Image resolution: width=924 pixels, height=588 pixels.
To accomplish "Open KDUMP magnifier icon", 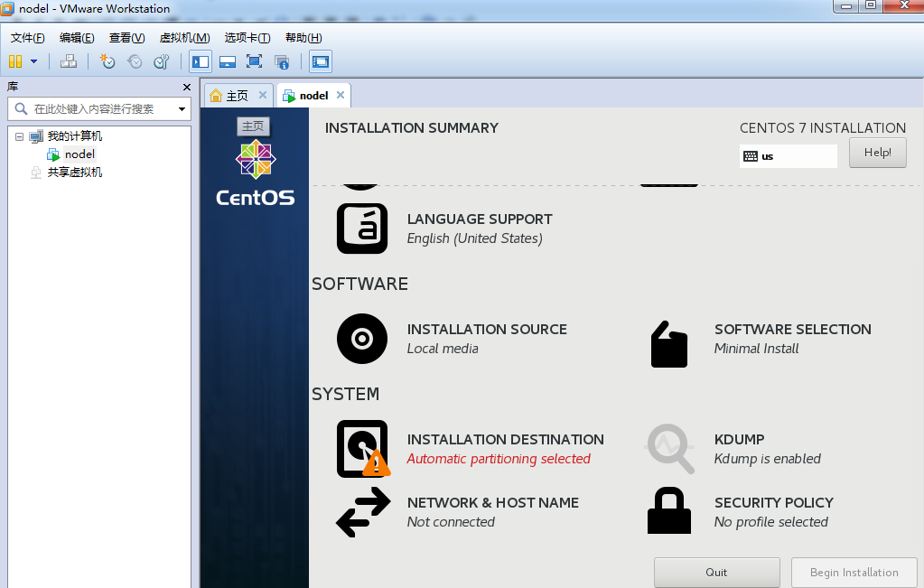I will [x=669, y=448].
